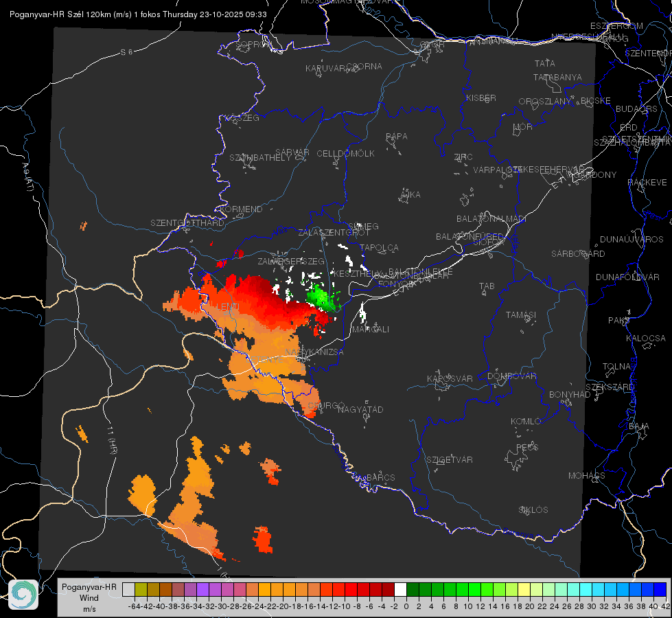
Task: Click the KALOCSA label
Action: pos(646,339)
